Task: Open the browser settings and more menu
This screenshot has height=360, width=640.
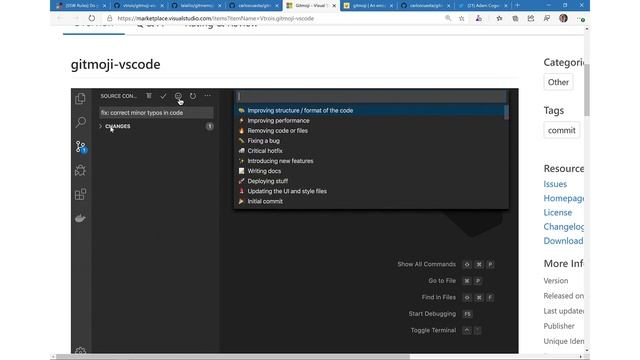Action: [581, 19]
